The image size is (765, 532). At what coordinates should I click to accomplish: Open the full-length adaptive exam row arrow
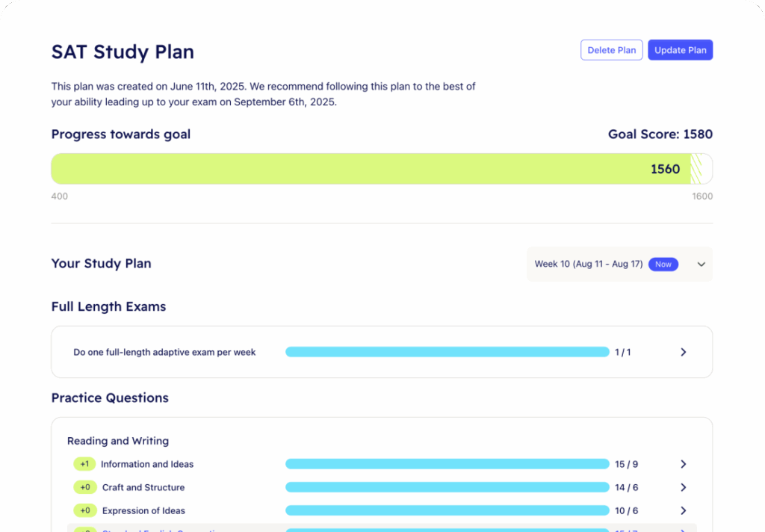(x=683, y=352)
